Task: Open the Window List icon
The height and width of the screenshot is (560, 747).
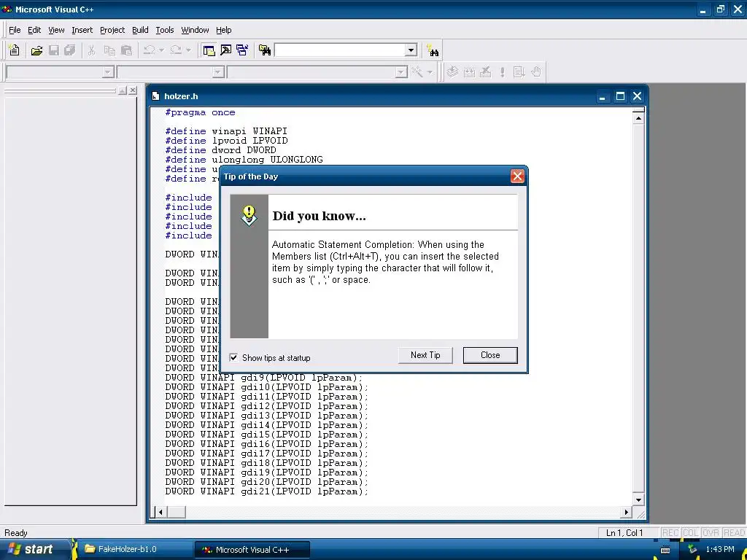Action: tap(242, 50)
